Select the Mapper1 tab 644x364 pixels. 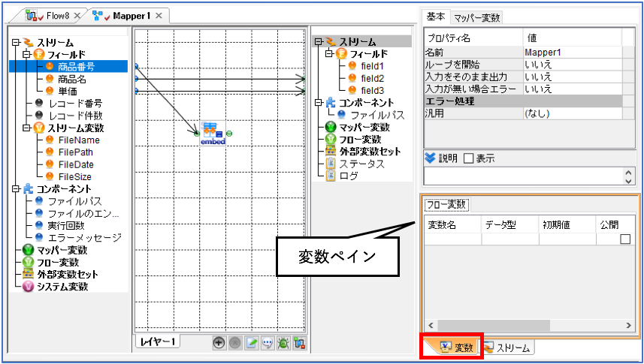point(132,16)
